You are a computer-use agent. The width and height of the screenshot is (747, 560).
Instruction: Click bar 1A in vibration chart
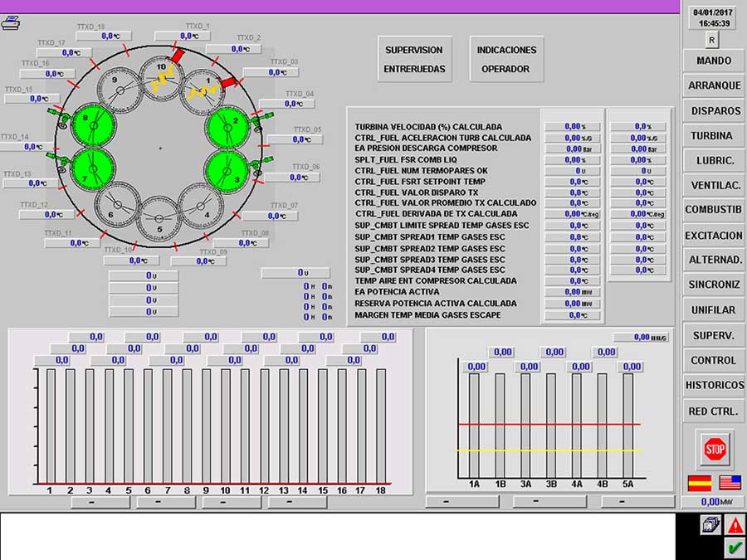click(x=474, y=426)
